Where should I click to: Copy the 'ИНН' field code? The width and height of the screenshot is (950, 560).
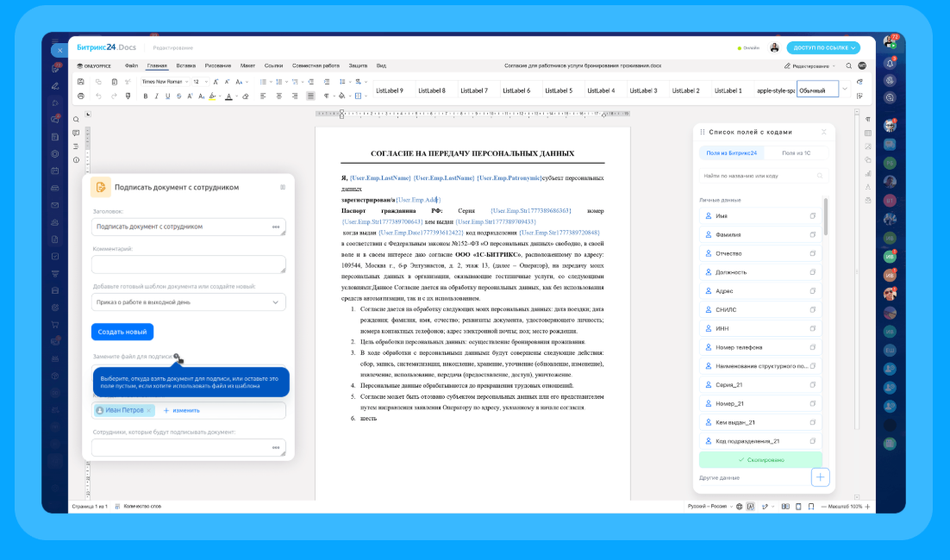[812, 328]
